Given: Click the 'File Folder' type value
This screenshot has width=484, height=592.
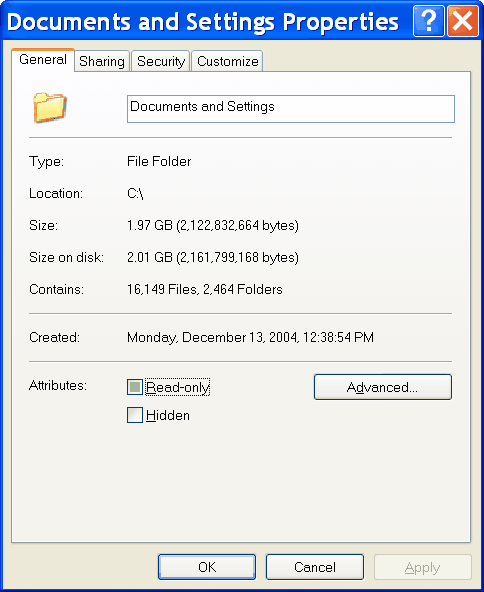Looking at the screenshot, I should [x=159, y=162].
